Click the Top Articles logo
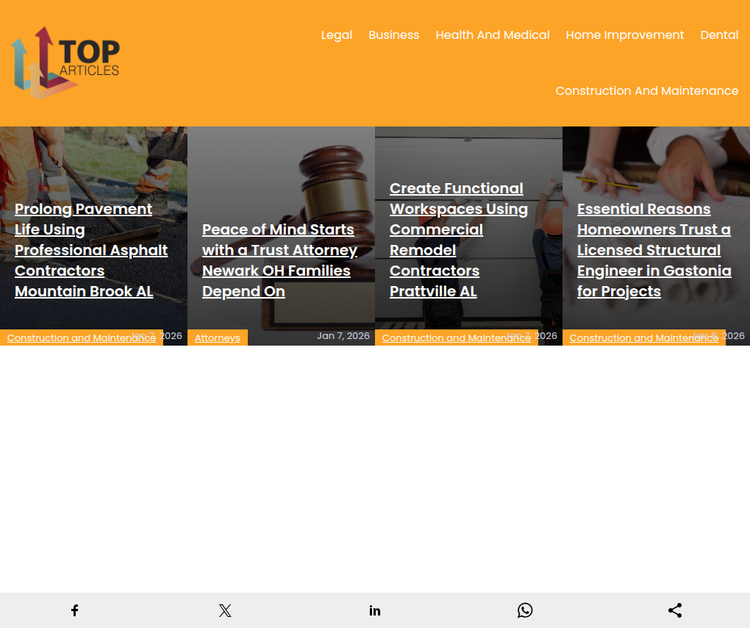Viewport: 750px width, 628px height. click(x=66, y=62)
